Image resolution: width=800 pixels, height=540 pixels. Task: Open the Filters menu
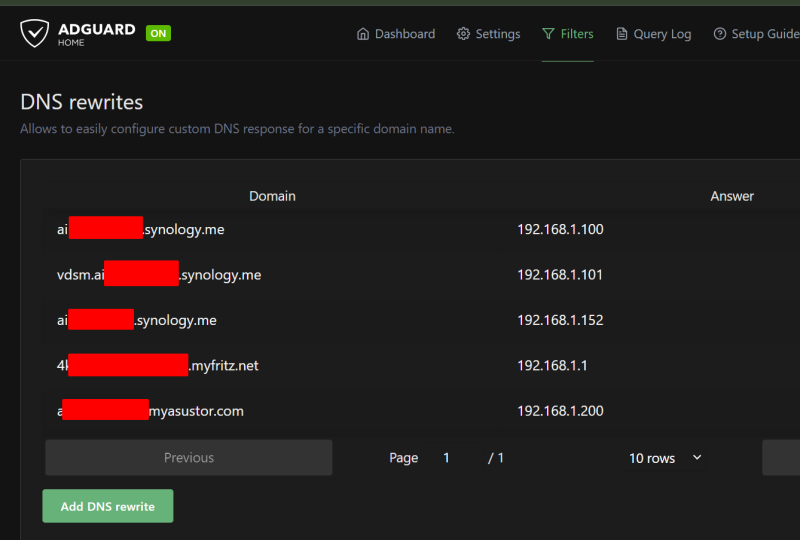coord(567,34)
